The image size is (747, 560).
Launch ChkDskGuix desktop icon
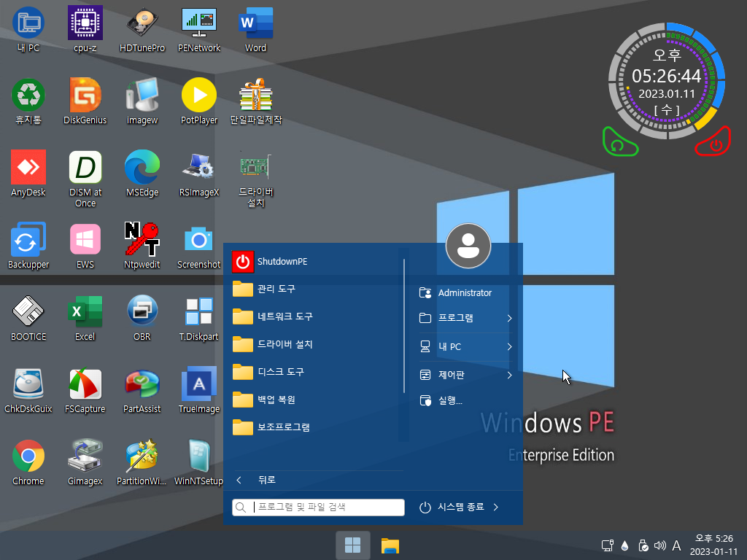(x=28, y=391)
